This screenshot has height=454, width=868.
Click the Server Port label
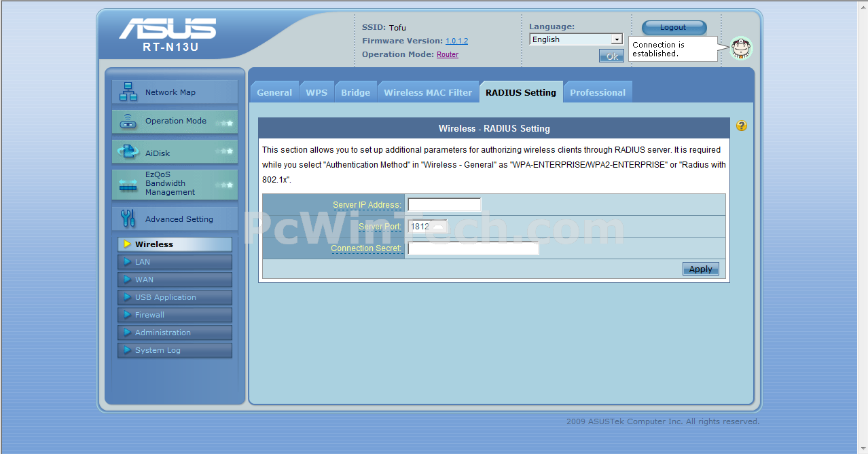pos(380,227)
